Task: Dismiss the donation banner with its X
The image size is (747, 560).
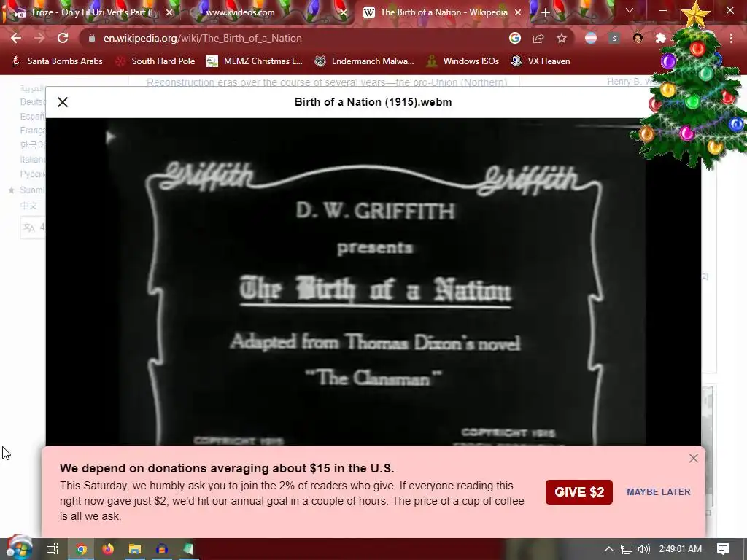Action: click(x=693, y=458)
